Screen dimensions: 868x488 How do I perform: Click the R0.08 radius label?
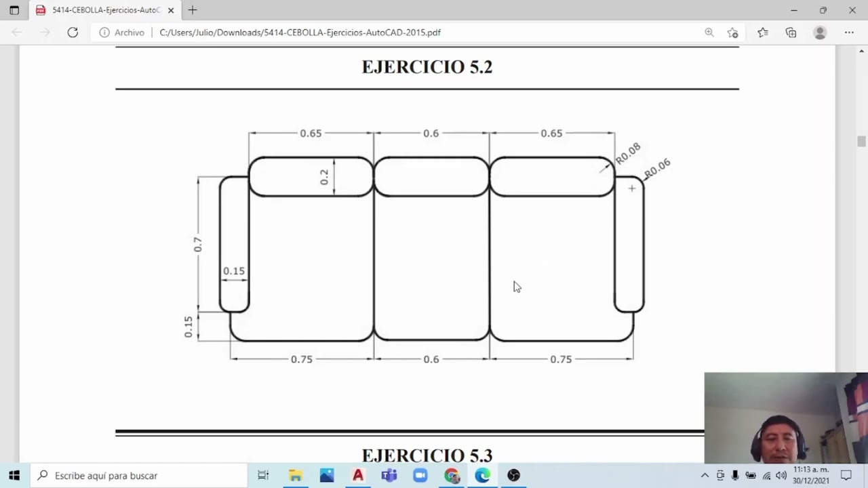pos(628,153)
